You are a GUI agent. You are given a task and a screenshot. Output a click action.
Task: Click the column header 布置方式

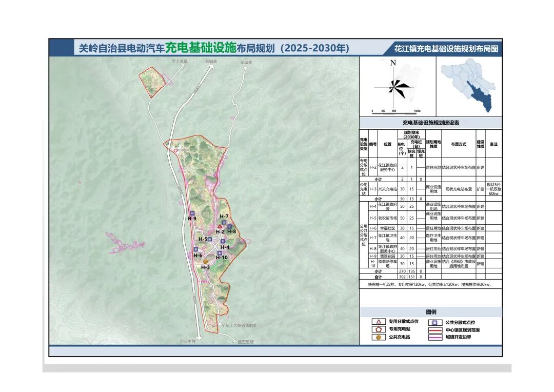pyautogui.click(x=459, y=144)
